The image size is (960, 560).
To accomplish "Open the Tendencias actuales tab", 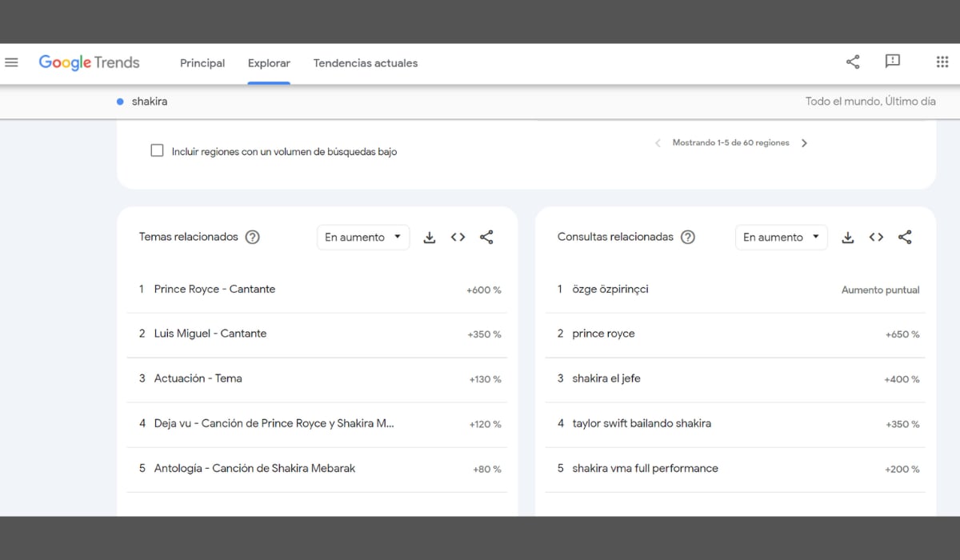I will pyautogui.click(x=366, y=63).
